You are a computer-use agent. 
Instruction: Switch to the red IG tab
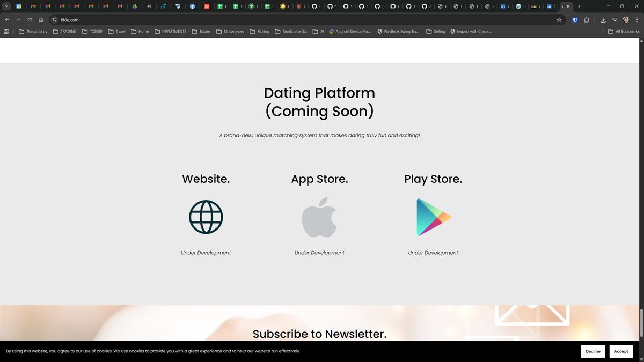click(x=207, y=6)
